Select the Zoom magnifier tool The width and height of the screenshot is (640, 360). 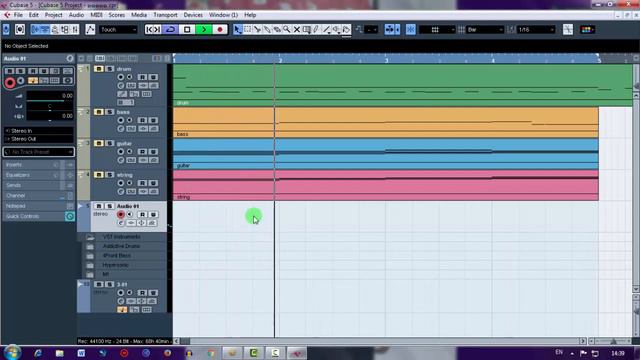pos(287,29)
